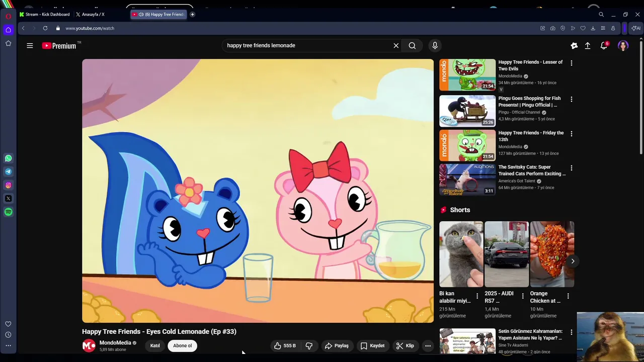Create a clip with Klip button
Screen dimensions: 644x362
(405, 346)
